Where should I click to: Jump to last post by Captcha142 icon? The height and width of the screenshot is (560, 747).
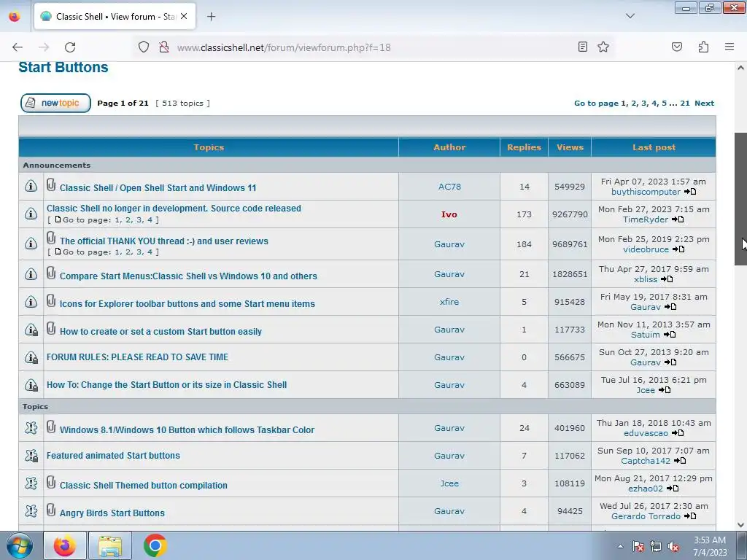680,461
